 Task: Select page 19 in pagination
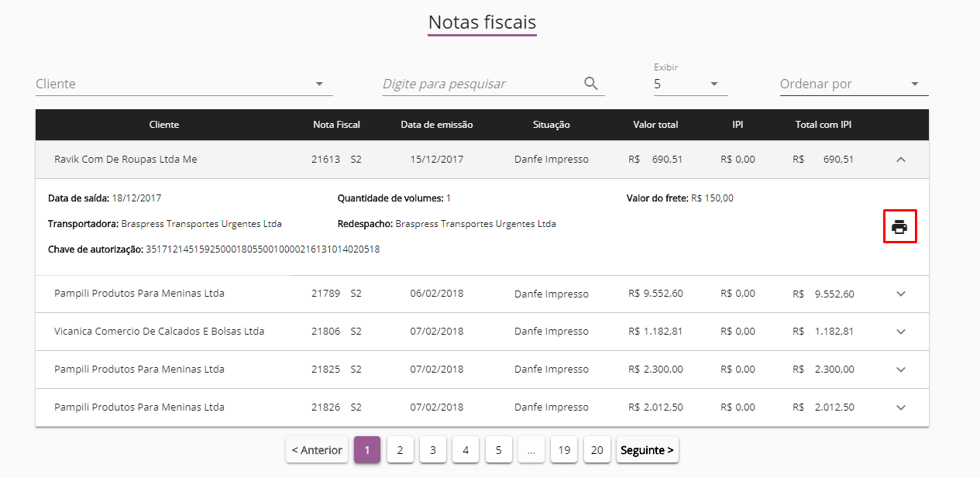[564, 450]
